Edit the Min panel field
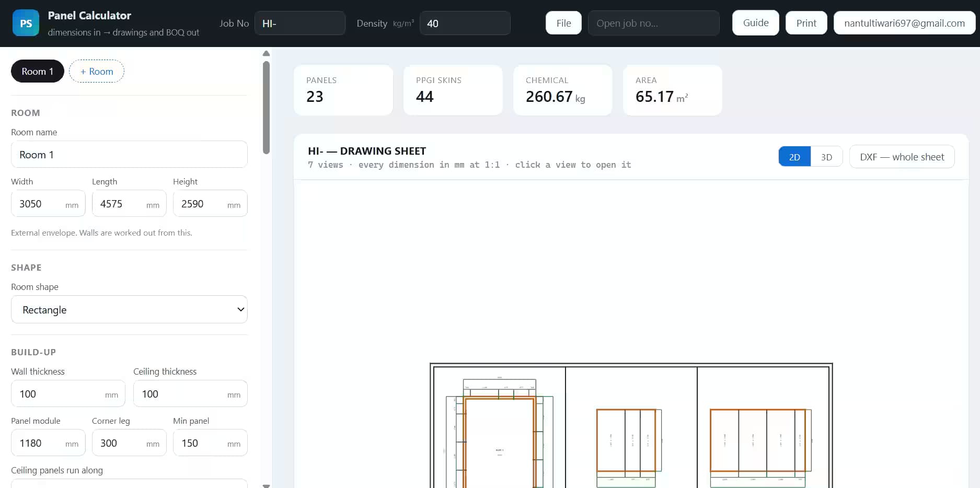 coord(210,443)
